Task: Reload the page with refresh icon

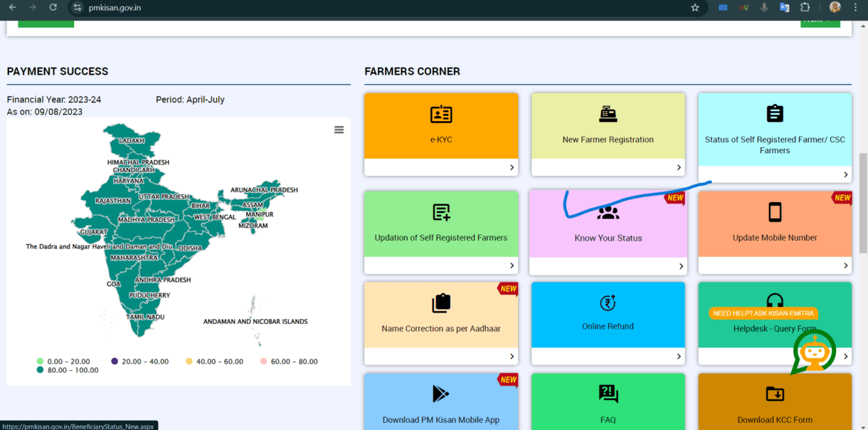Action: point(53,7)
